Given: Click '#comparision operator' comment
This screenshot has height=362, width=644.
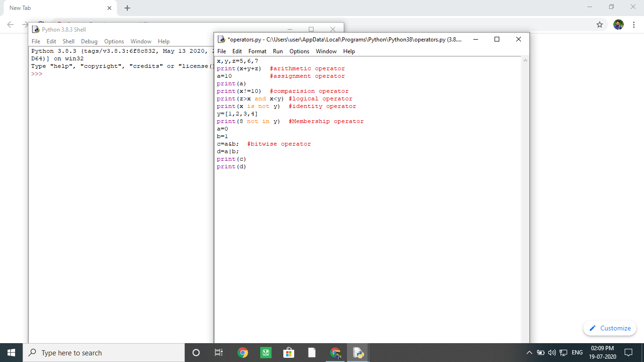Looking at the screenshot, I should (x=309, y=91).
